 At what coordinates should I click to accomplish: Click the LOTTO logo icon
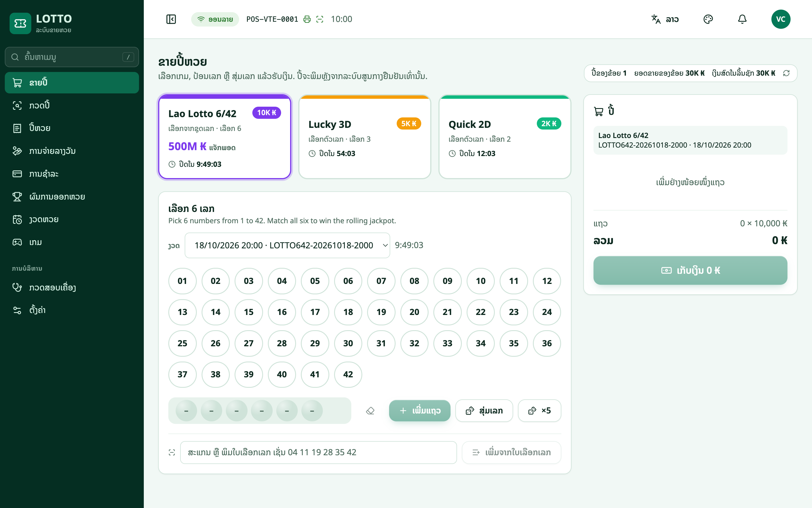(20, 23)
